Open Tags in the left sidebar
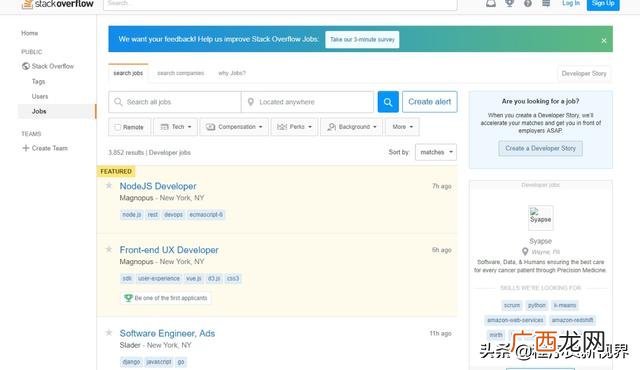 38,82
